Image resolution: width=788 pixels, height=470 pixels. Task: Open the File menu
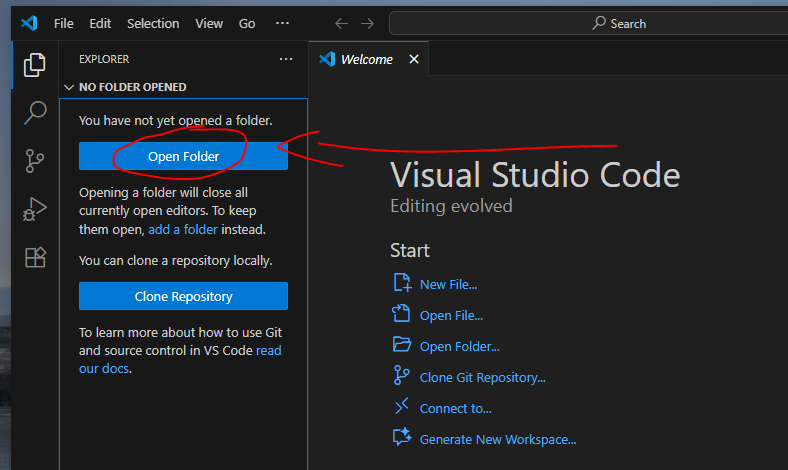tap(63, 23)
